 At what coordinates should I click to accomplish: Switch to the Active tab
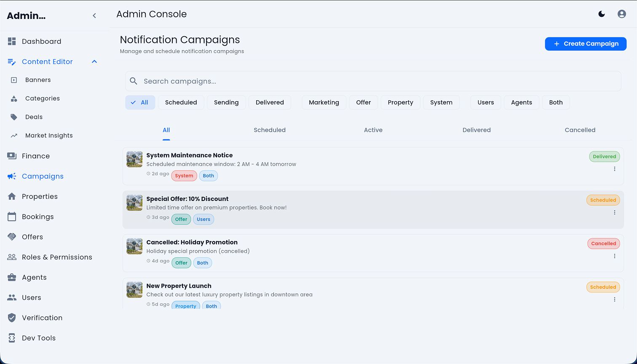click(x=373, y=130)
